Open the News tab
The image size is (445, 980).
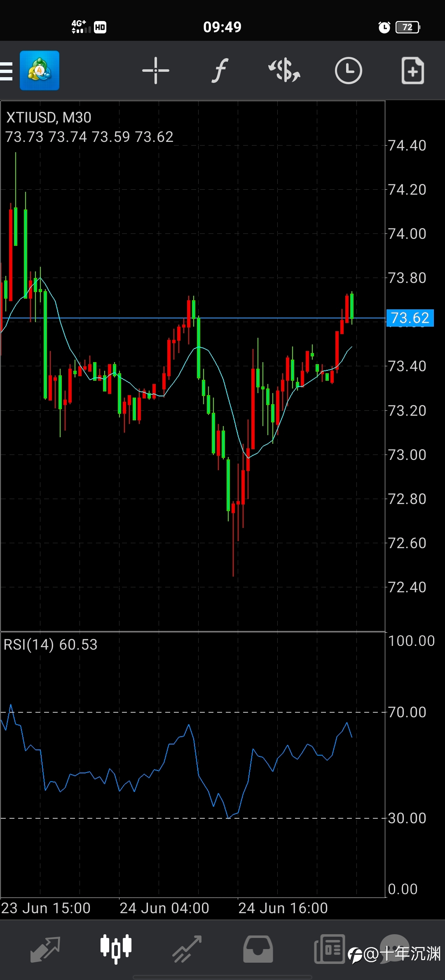(x=329, y=949)
